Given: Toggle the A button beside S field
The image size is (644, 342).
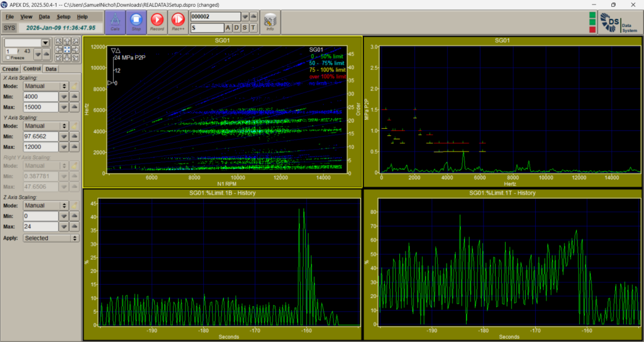Looking at the screenshot, I should (229, 28).
